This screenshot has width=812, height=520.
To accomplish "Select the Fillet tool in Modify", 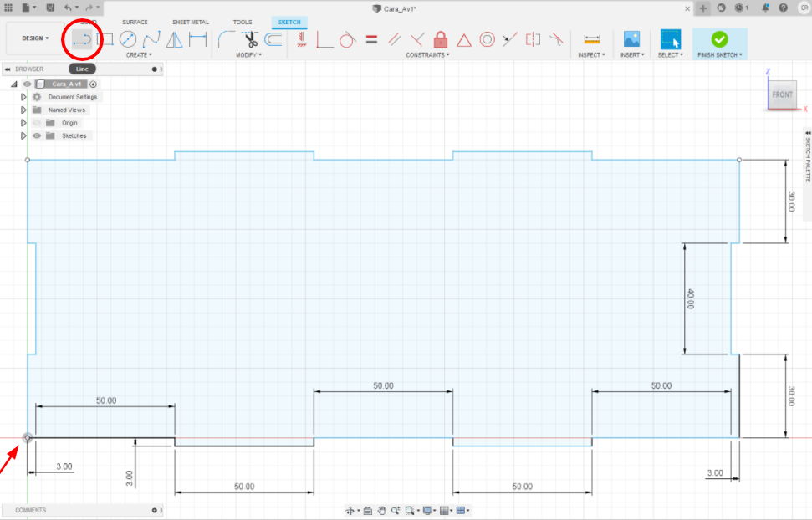I will tap(226, 39).
